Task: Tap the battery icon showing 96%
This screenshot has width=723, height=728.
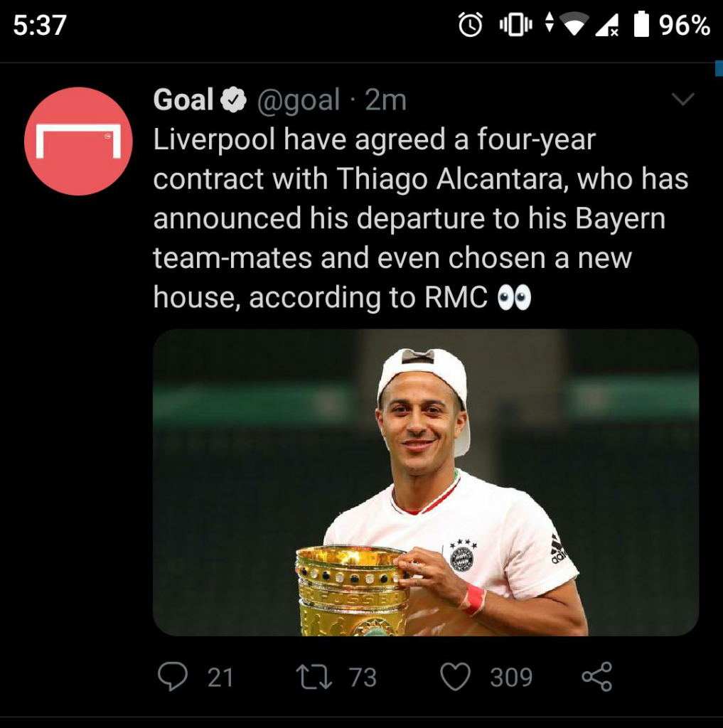Action: (642, 26)
